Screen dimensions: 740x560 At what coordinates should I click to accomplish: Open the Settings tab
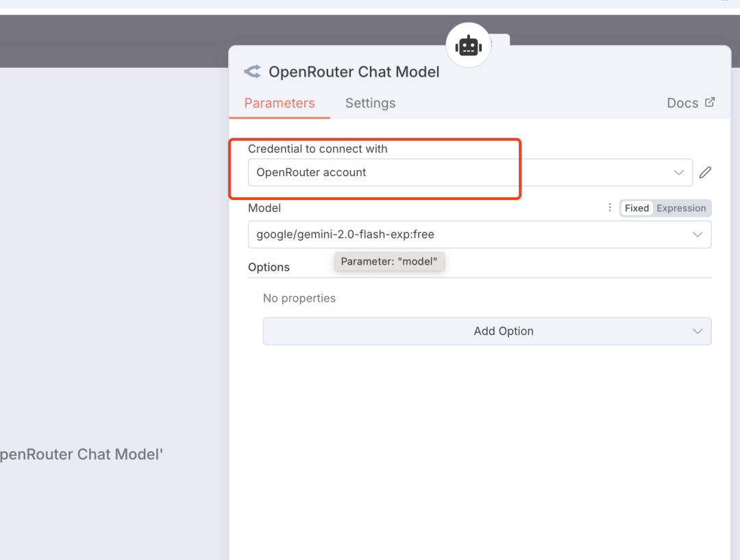[x=370, y=104]
